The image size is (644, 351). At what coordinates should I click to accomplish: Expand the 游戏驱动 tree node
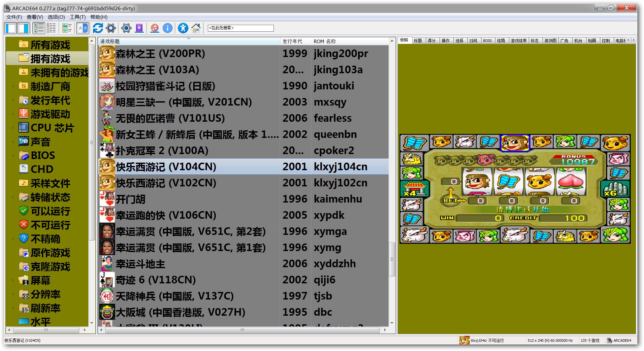click(13, 114)
